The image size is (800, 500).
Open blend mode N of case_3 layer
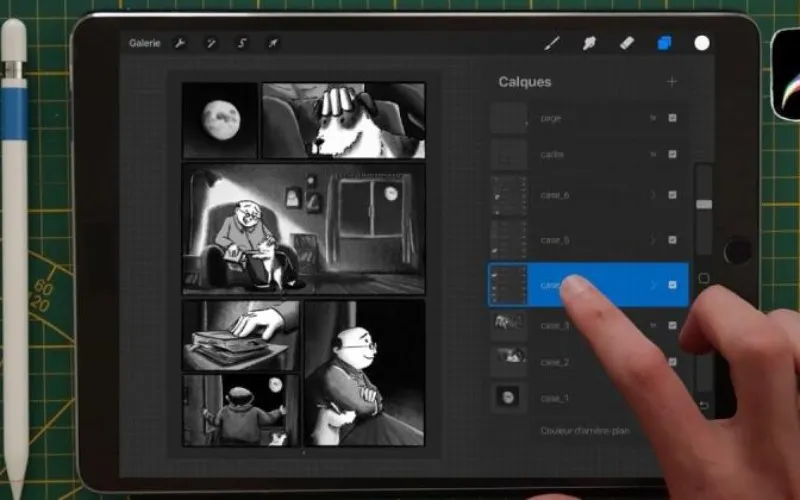(x=653, y=326)
